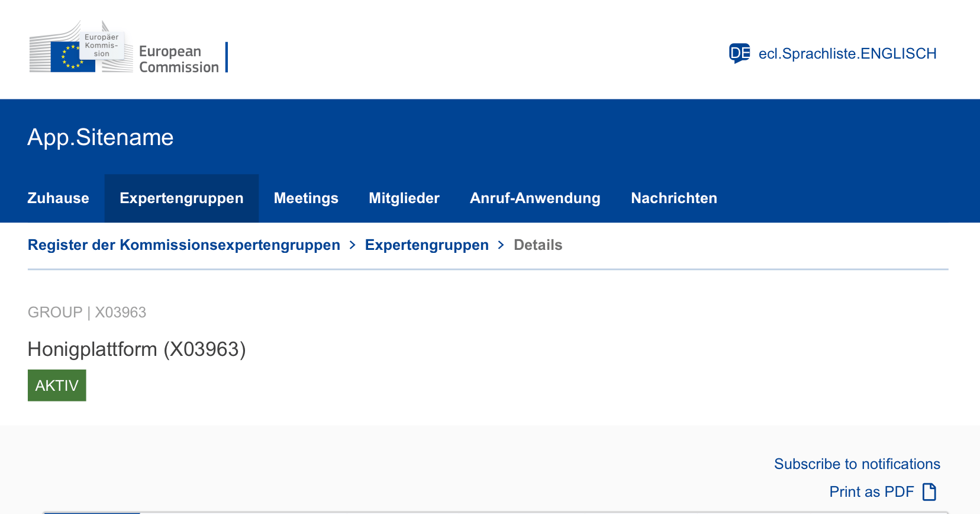Open the Anruf-Anwendung menu item
This screenshot has height=514, width=980.
tap(535, 198)
